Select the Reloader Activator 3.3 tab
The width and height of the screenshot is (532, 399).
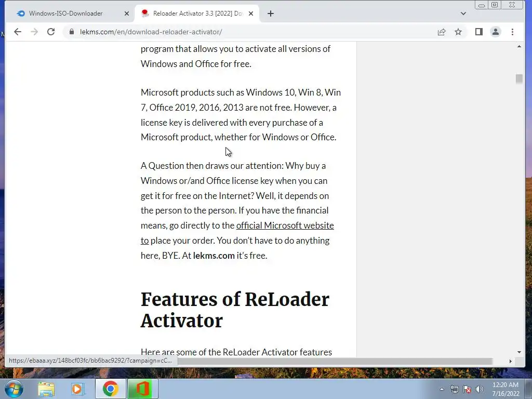pyautogui.click(x=197, y=14)
